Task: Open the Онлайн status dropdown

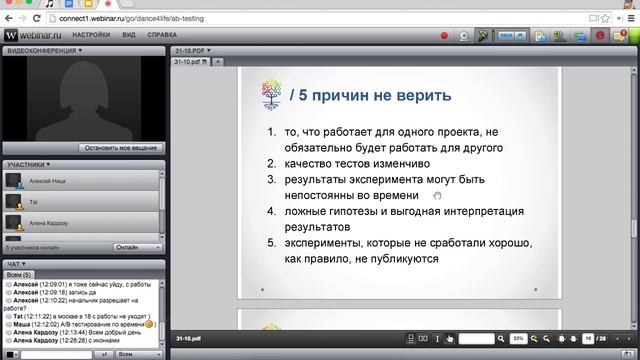Action: coord(138,248)
